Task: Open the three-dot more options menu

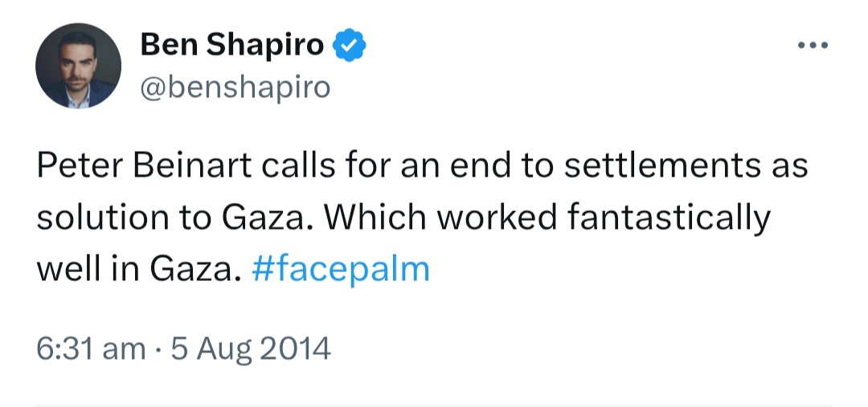Action: pos(813,46)
